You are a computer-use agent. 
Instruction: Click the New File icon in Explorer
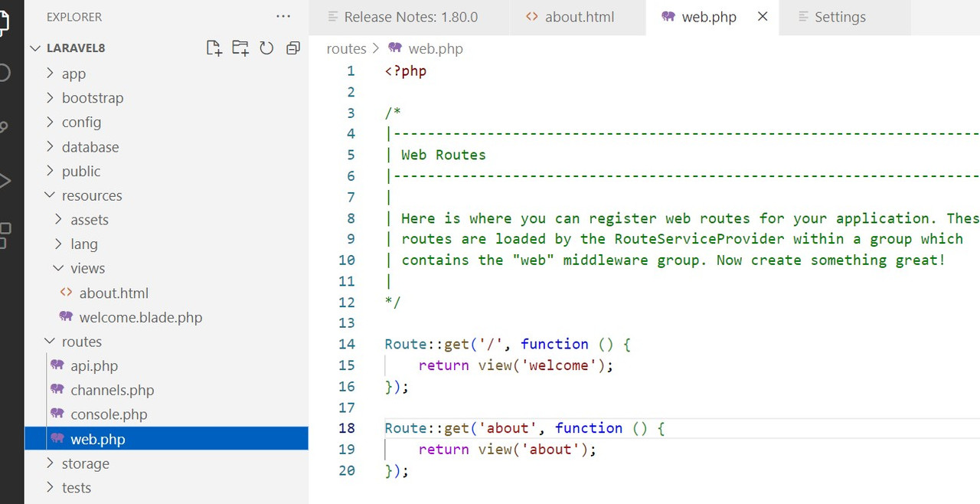pyautogui.click(x=214, y=48)
